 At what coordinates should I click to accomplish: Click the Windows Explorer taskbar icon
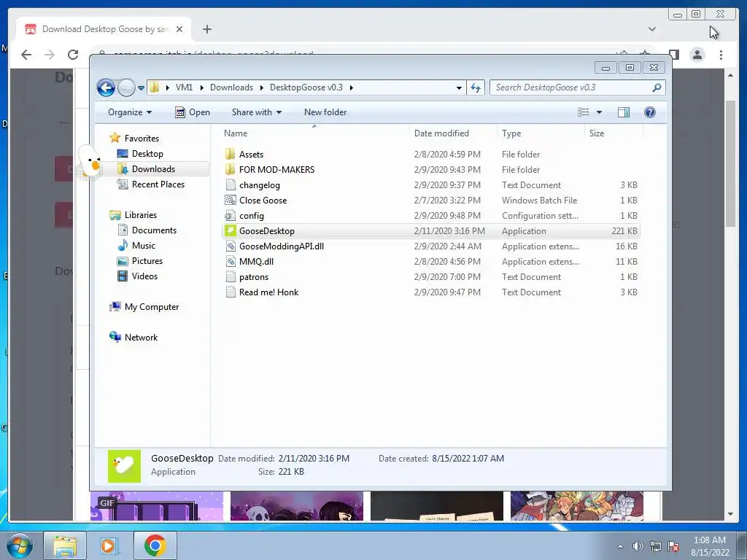[65, 545]
